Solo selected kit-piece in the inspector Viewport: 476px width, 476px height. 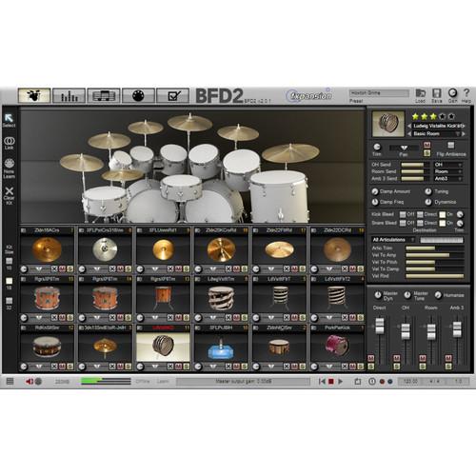(x=427, y=153)
